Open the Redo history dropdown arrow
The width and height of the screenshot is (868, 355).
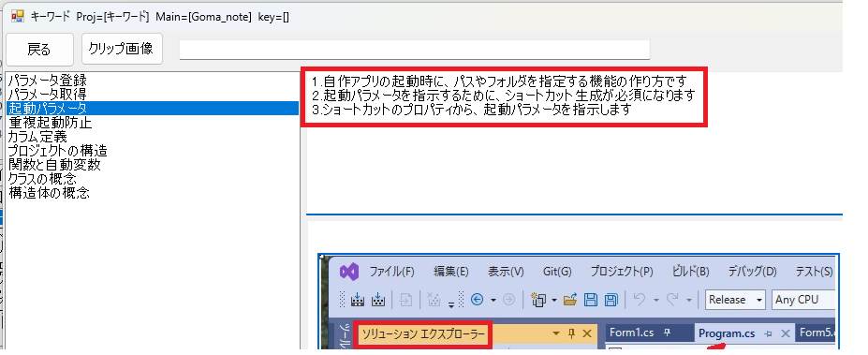coord(689,300)
